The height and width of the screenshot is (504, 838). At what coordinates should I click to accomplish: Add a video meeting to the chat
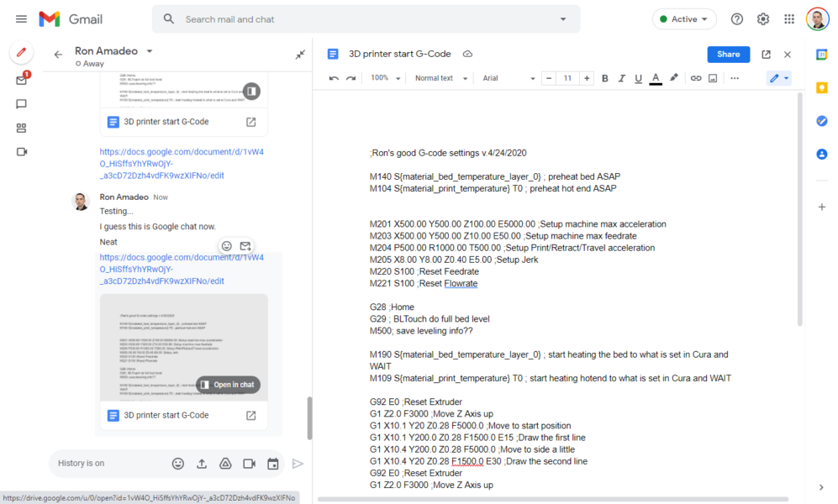[249, 464]
